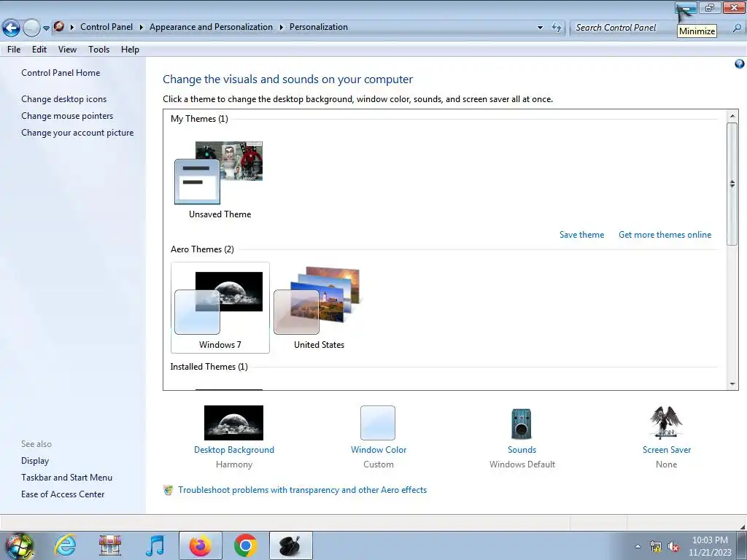Viewport: 747px width, 560px height.
Task: Go to Control Panel Home
Action: tap(61, 73)
